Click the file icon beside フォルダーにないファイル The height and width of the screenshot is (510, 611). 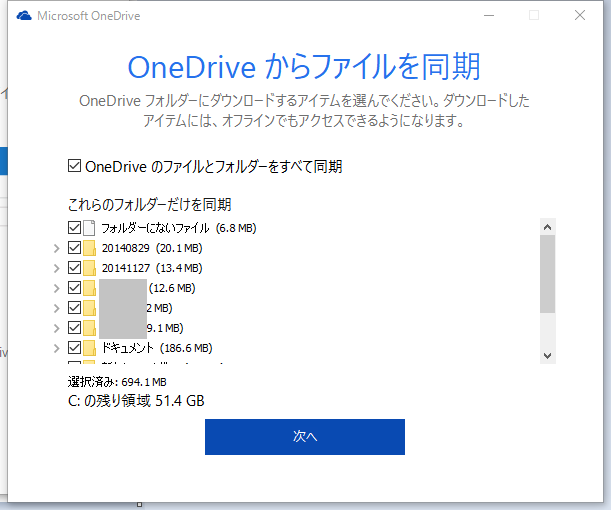[89, 228]
